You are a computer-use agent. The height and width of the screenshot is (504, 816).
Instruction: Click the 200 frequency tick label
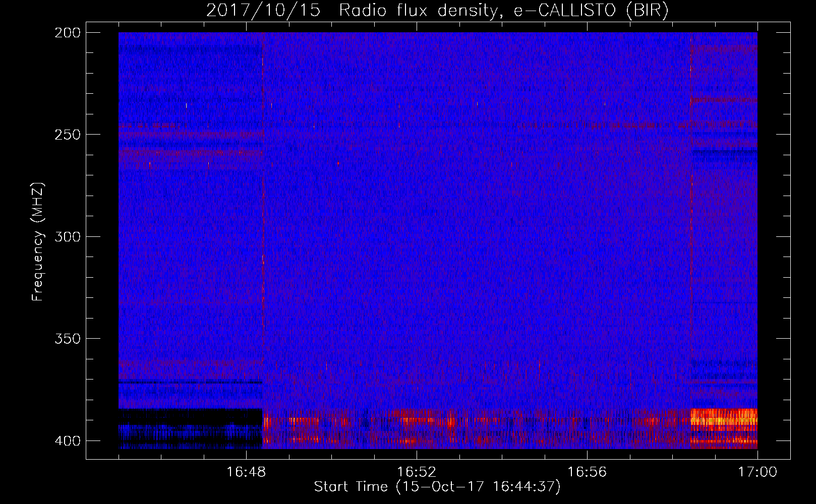(x=68, y=33)
